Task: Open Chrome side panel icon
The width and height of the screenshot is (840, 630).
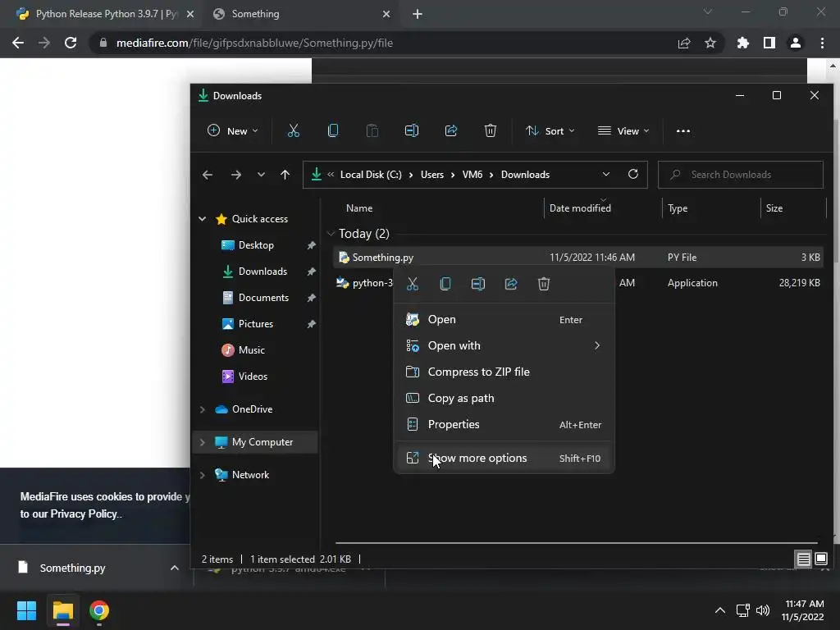Action: [x=769, y=43]
